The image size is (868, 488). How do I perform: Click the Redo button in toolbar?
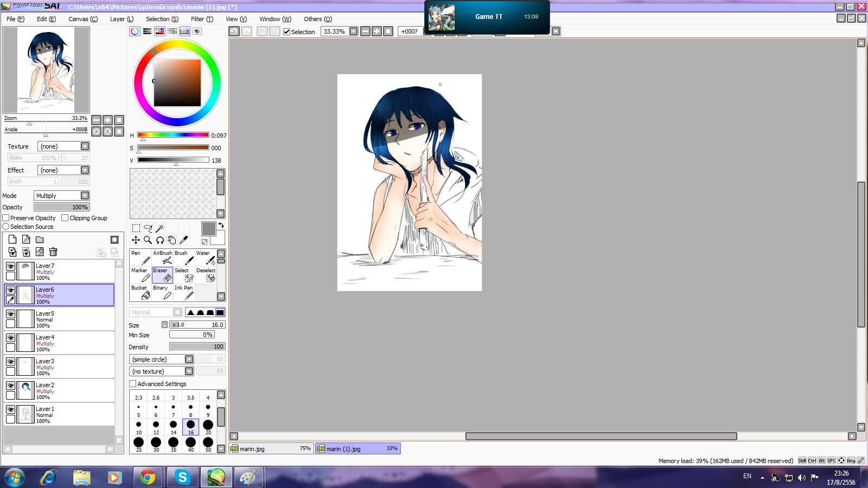[246, 31]
